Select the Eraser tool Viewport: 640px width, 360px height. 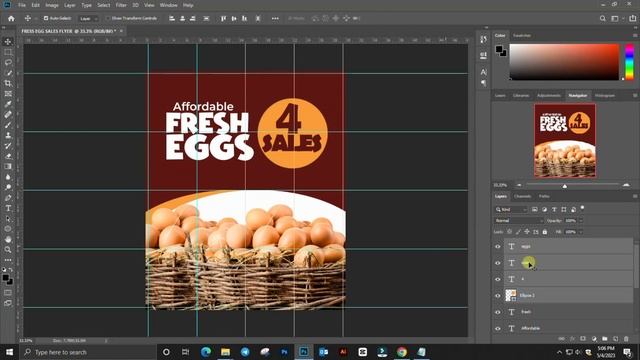(x=8, y=156)
